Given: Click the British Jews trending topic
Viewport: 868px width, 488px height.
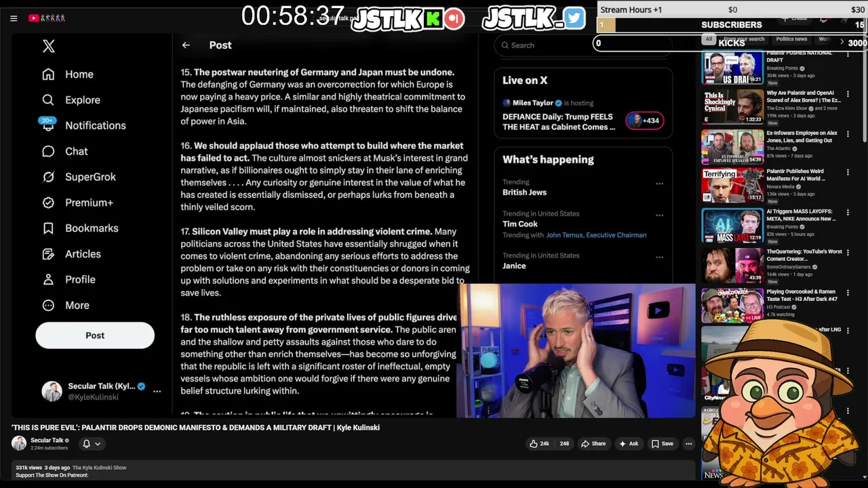Looking at the screenshot, I should click(524, 192).
